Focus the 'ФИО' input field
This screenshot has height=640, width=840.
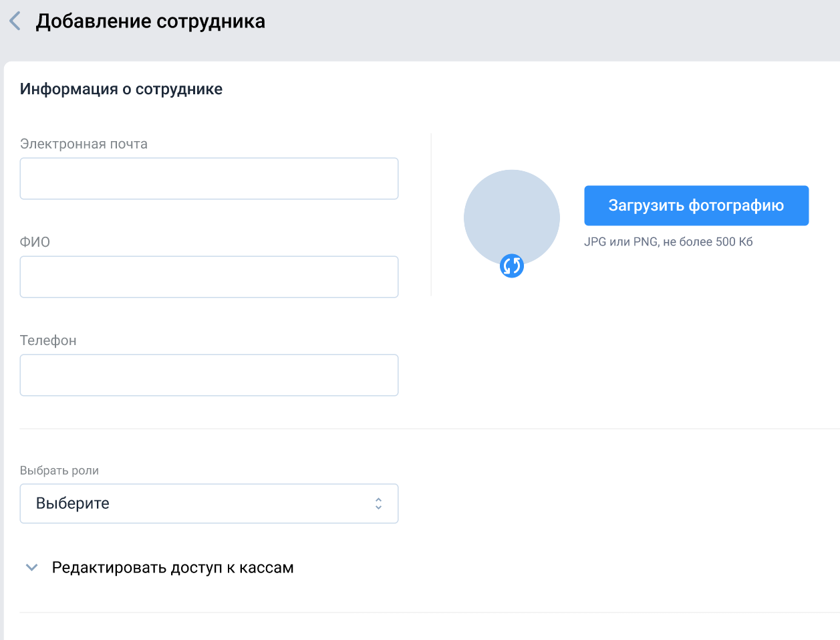[x=209, y=277]
